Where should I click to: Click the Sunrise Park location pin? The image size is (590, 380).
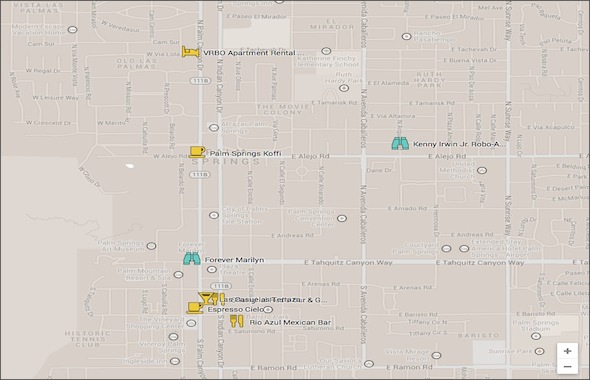540,351
